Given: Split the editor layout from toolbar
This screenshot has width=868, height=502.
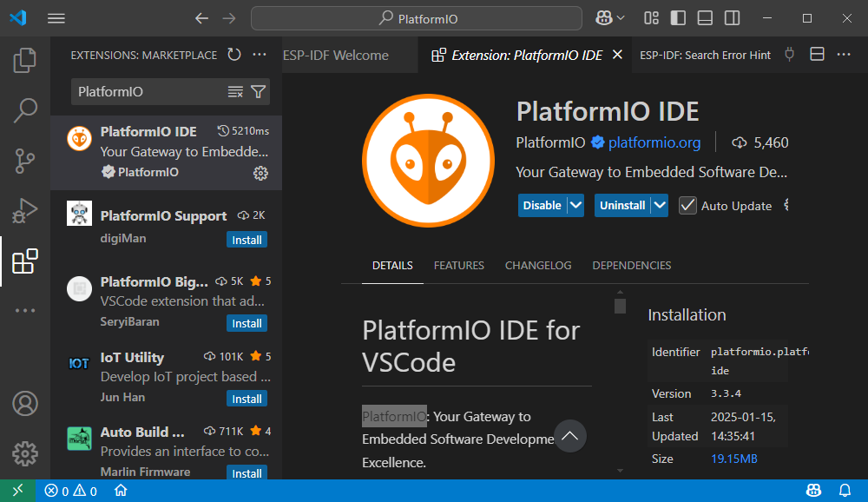Looking at the screenshot, I should 817,55.
